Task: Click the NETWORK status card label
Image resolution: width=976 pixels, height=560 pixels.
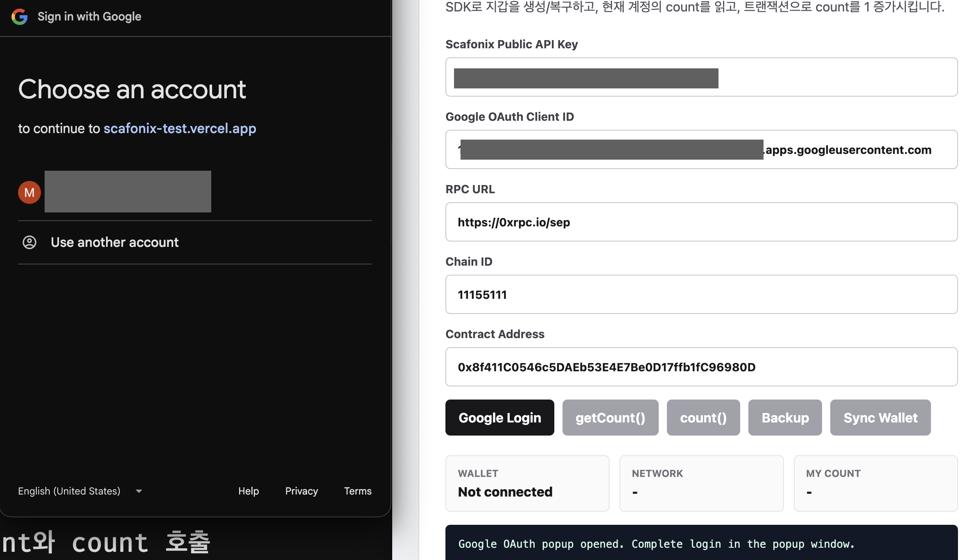Action: pyautogui.click(x=657, y=473)
